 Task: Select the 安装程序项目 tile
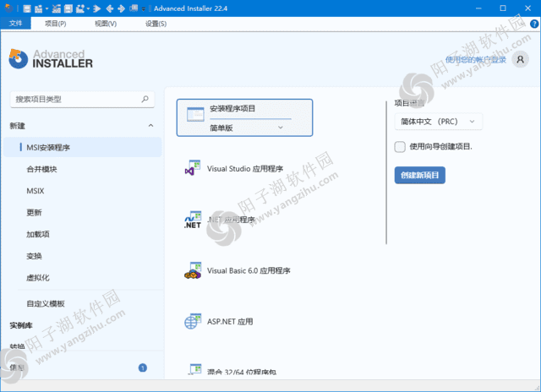244,117
